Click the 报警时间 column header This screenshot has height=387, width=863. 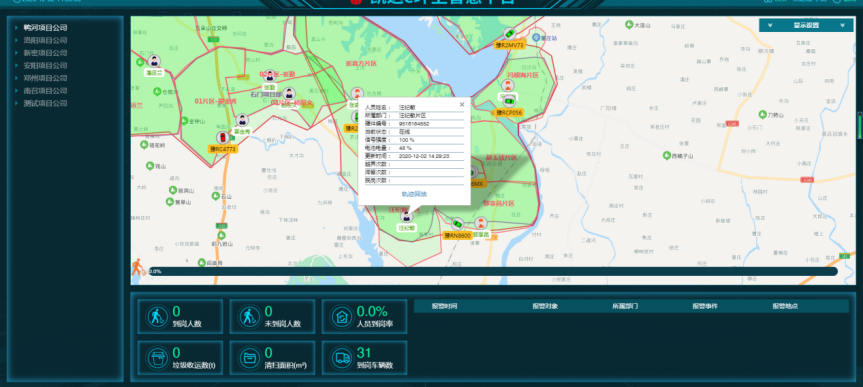pyautogui.click(x=444, y=306)
